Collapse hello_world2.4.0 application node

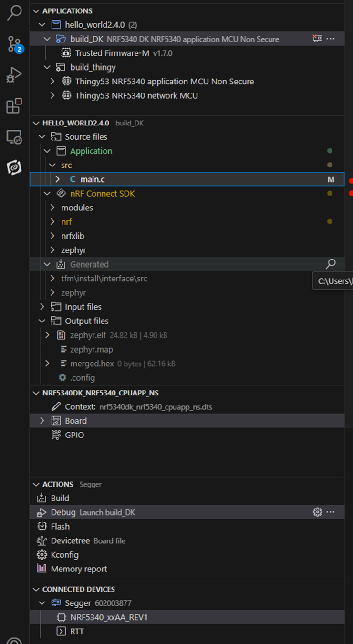tap(42, 25)
